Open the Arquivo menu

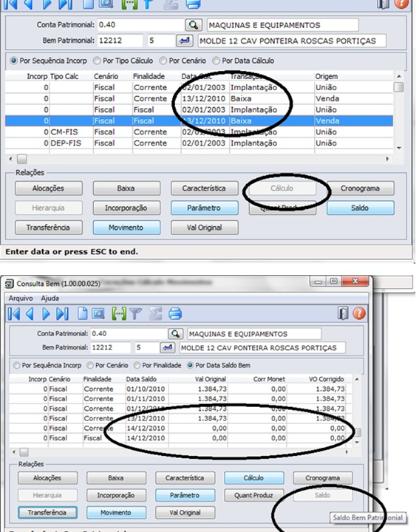click(x=21, y=298)
